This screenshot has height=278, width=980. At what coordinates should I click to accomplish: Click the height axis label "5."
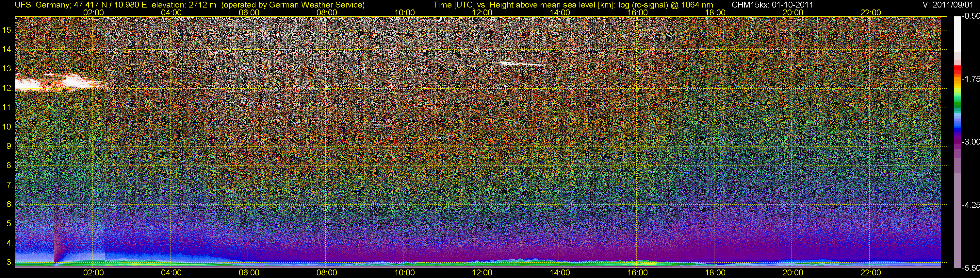[10, 224]
